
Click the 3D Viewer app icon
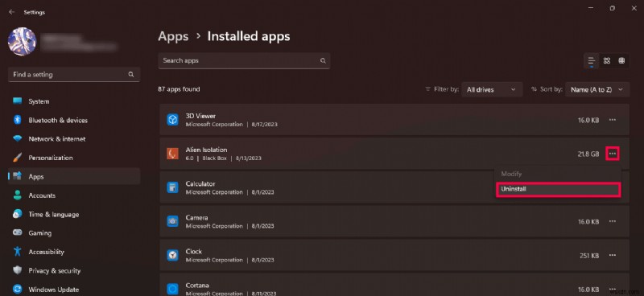coord(172,120)
